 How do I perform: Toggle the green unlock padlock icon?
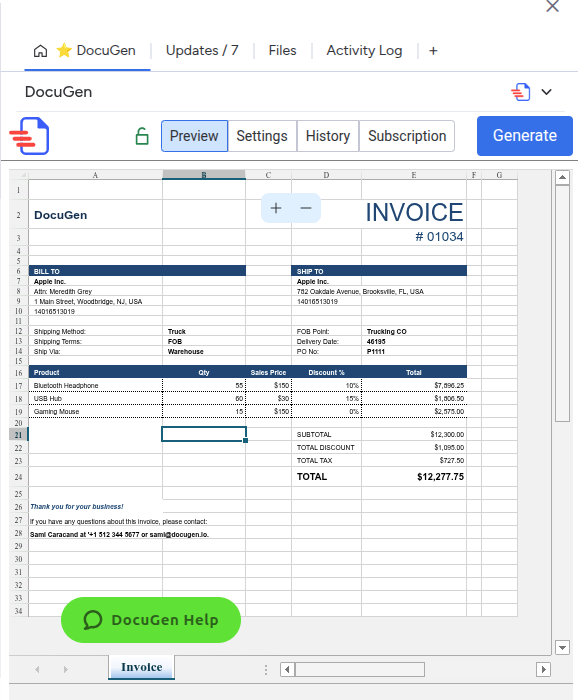coord(142,136)
